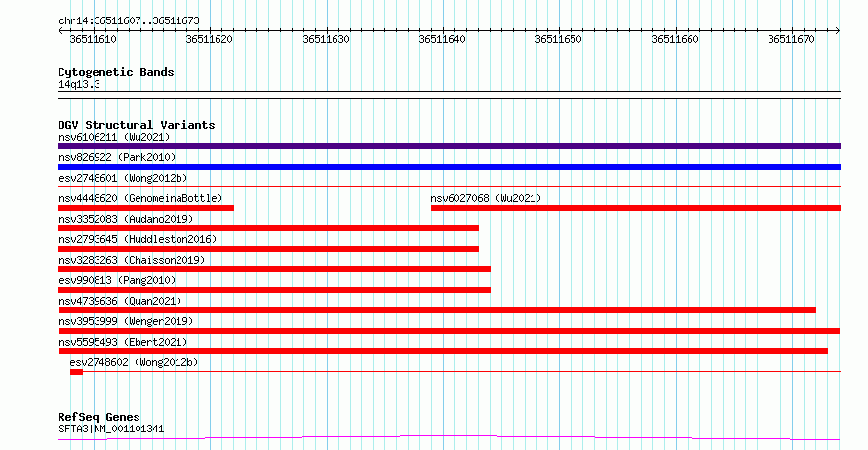Image resolution: width=868 pixels, height=450 pixels.
Task: Select the short red nsv4448620 bar
Action: (x=145, y=208)
